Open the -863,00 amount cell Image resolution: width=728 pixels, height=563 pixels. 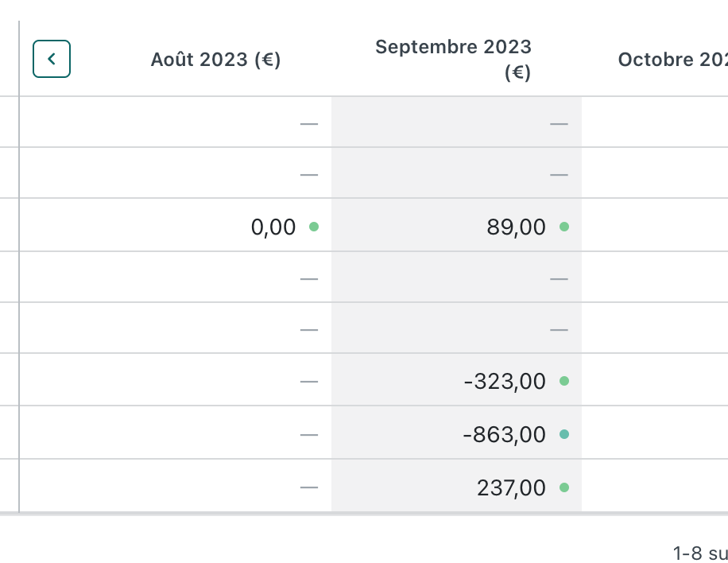pos(505,435)
